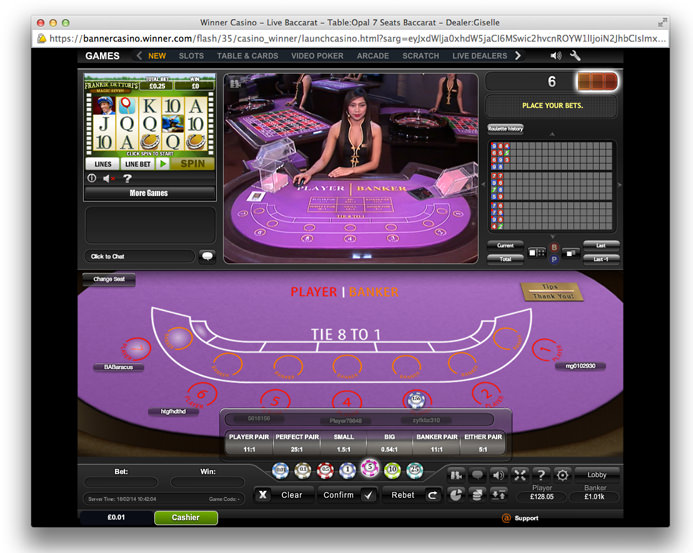Place bet on TIE 8 TO 1
Image resolution: width=693 pixels, height=553 pixels.
tap(346, 334)
